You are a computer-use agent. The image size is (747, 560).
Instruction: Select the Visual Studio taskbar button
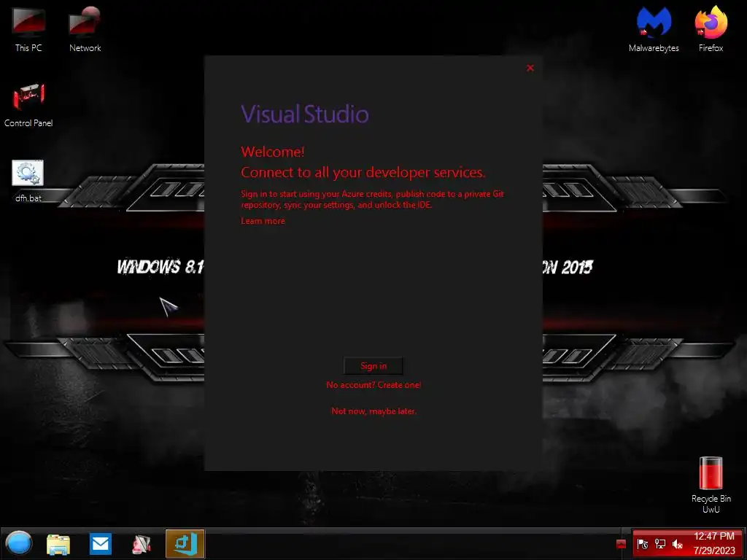[185, 544]
